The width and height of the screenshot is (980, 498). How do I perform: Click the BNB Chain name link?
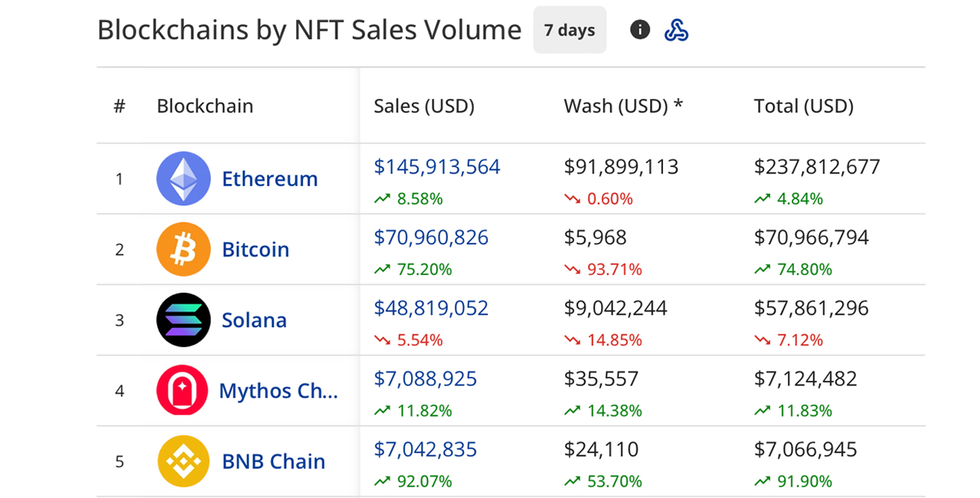pyautogui.click(x=272, y=461)
